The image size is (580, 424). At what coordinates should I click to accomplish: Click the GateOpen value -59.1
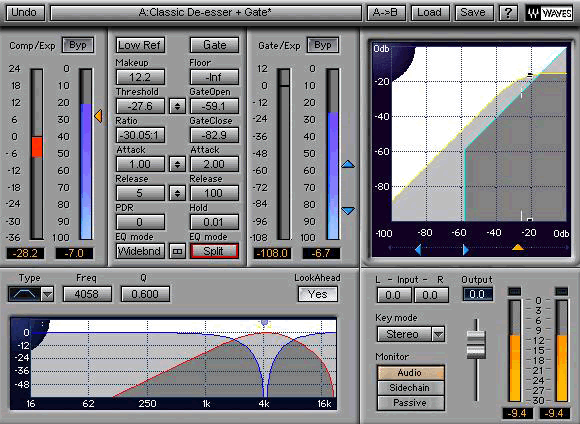(x=214, y=106)
